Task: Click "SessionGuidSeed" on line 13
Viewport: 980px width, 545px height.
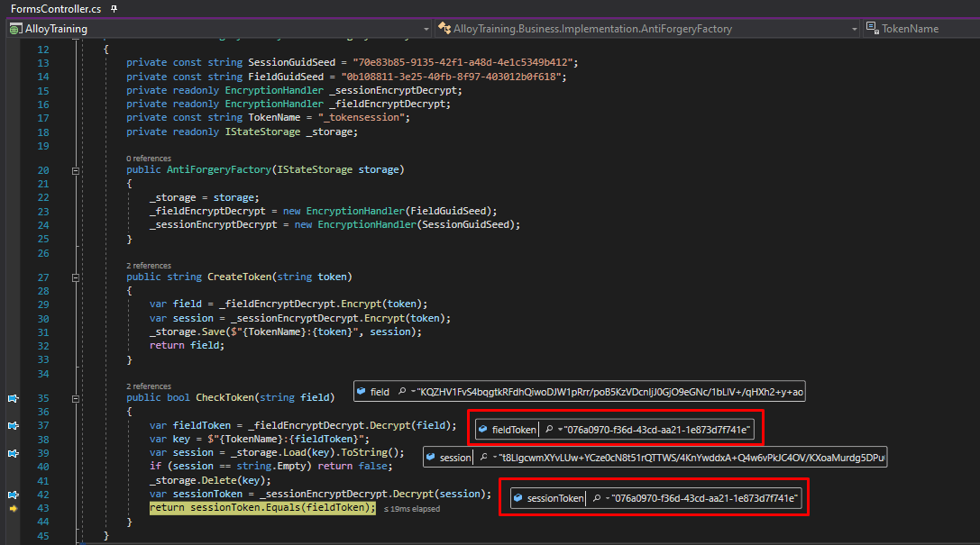Action: click(x=292, y=62)
